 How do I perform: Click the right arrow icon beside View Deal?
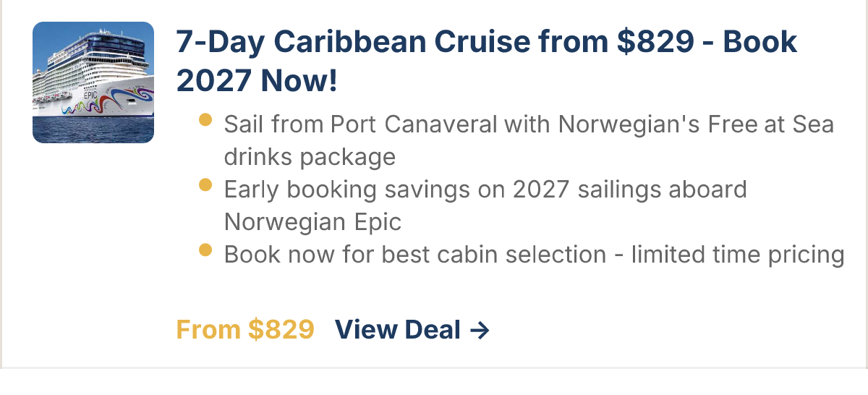click(x=480, y=331)
